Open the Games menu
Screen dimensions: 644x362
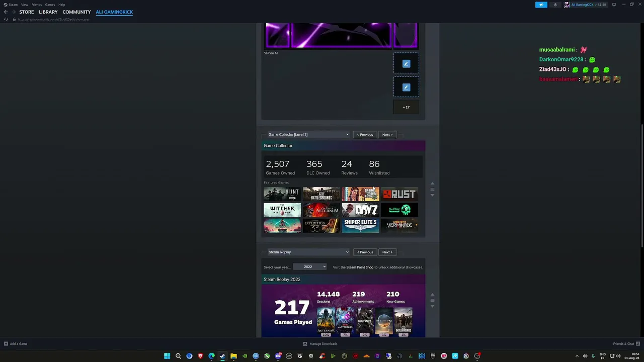pos(50,5)
